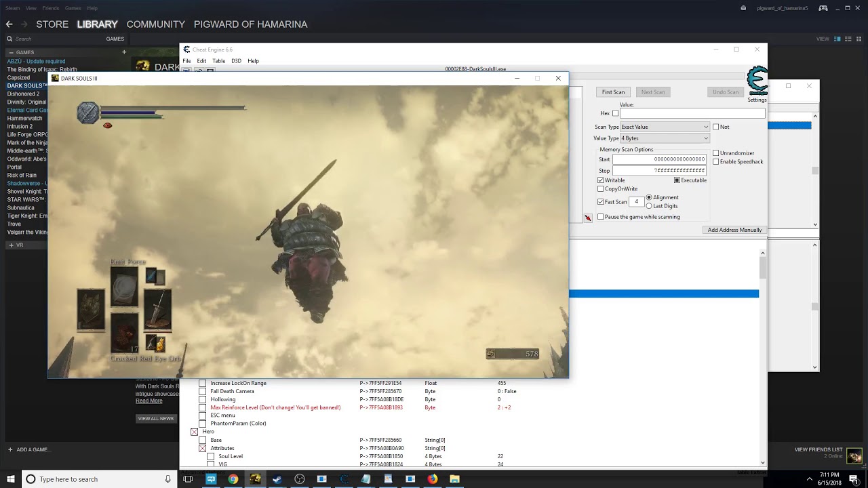Click the Stop address field
The image size is (868, 488).
tap(659, 171)
